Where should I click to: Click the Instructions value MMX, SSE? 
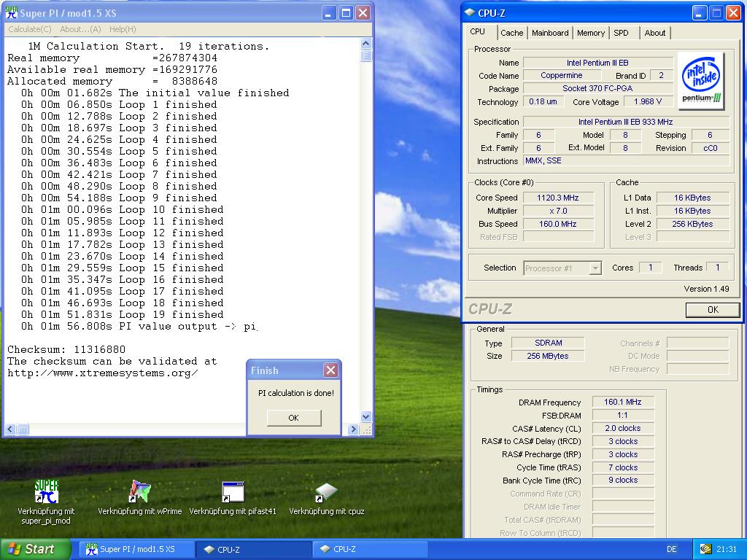point(626,161)
